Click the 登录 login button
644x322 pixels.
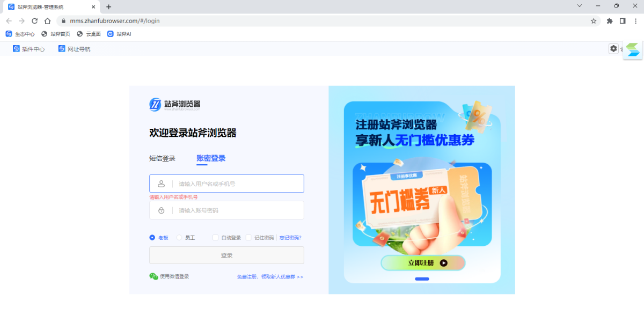226,255
